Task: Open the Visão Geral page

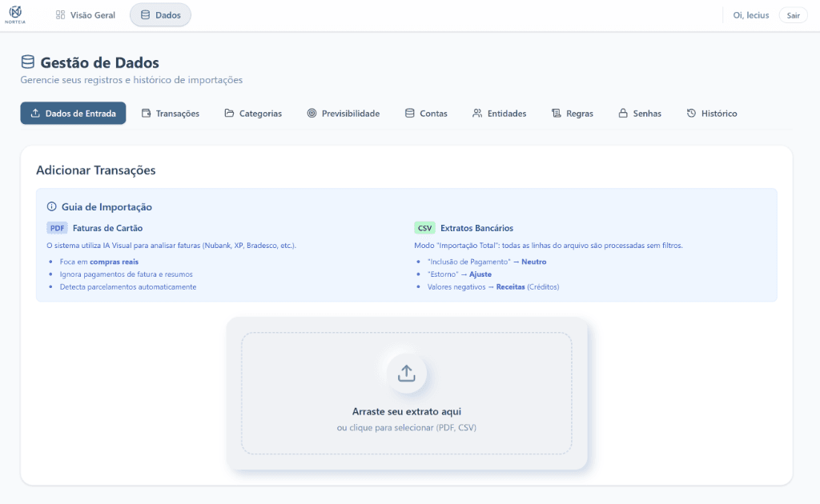Action: click(x=86, y=15)
